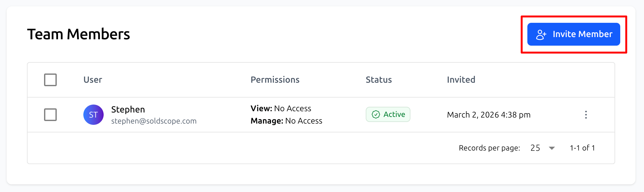This screenshot has width=644, height=192.
Task: Click the 25 records per page value
Action: coord(535,148)
